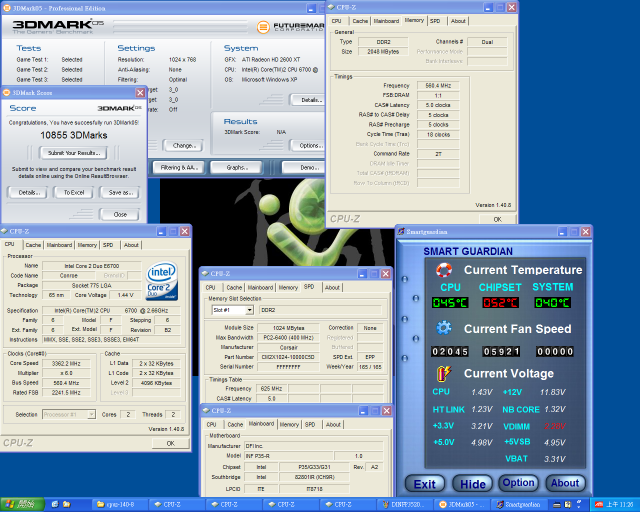Click the 3DMark05 Professional Edition title bar icon
The height and width of the screenshot is (512, 640).
pos(7,8)
